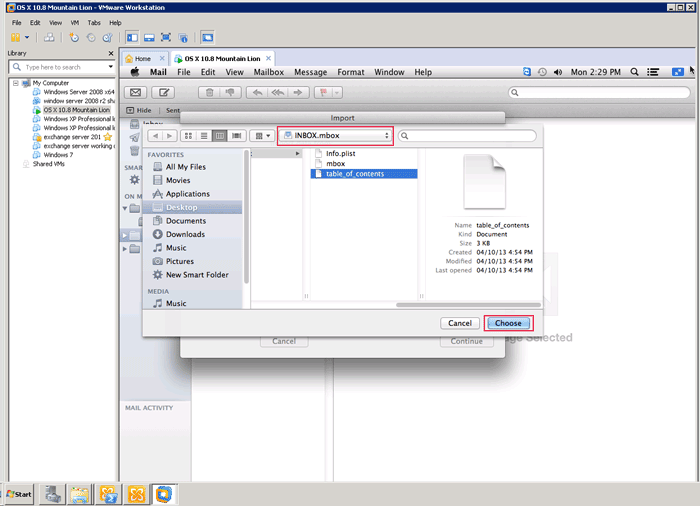This screenshot has width=700, height=506.
Task: Click Hide mailbox list button
Action: click(x=139, y=110)
